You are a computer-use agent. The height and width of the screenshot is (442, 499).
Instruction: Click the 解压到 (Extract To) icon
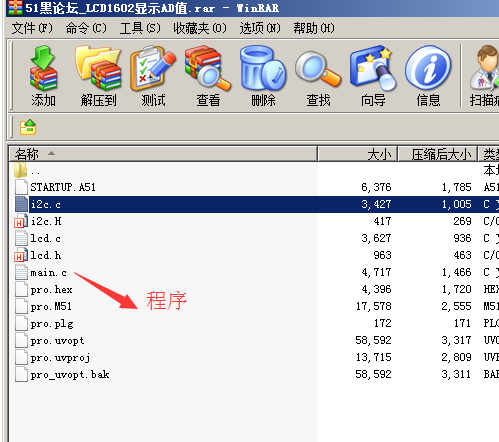click(98, 68)
